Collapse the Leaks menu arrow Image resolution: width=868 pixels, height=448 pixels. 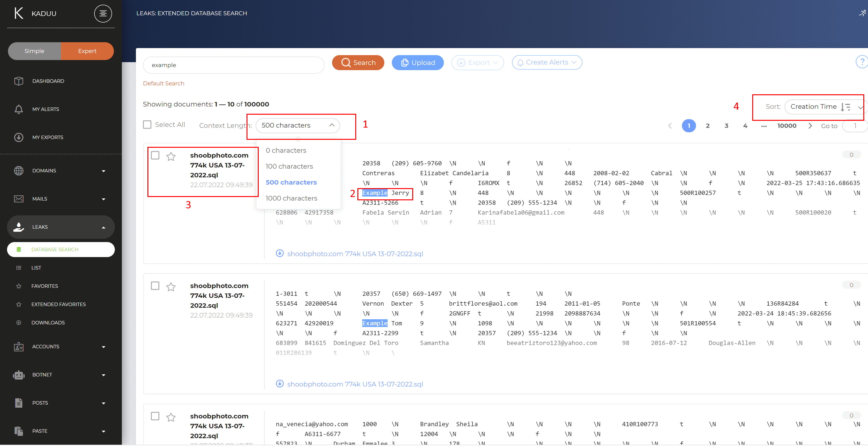click(x=103, y=227)
